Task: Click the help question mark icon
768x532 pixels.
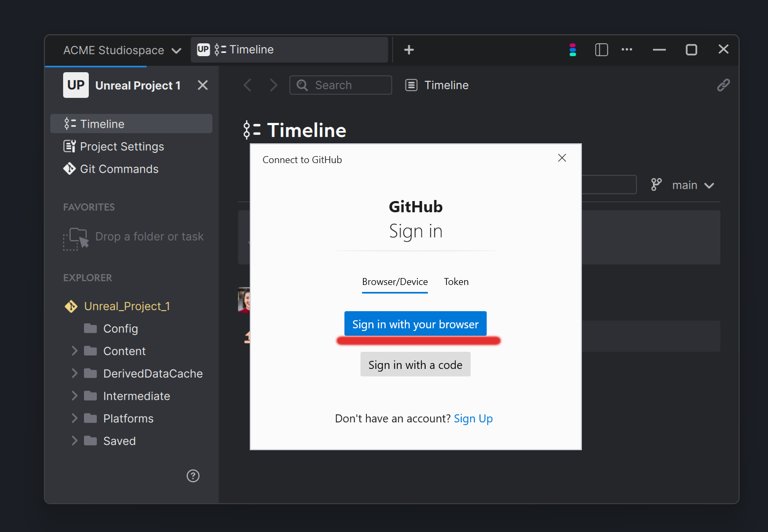Action: [193, 476]
